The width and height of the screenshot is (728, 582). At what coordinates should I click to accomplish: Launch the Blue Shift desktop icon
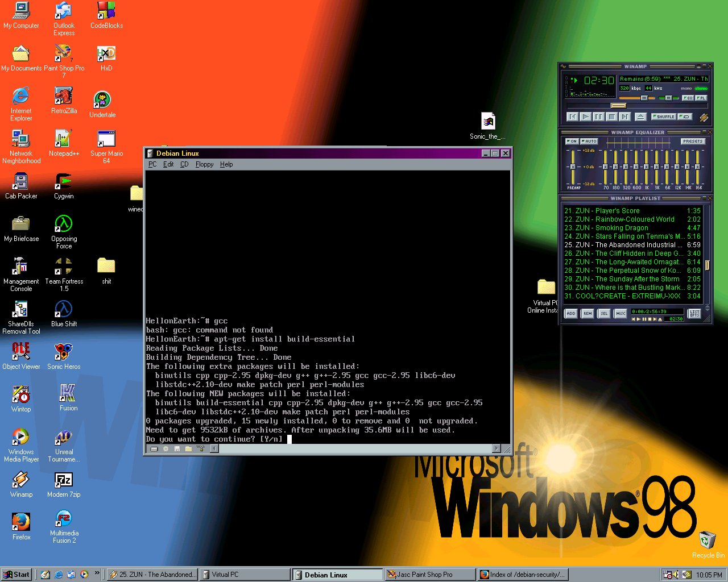[x=64, y=314]
